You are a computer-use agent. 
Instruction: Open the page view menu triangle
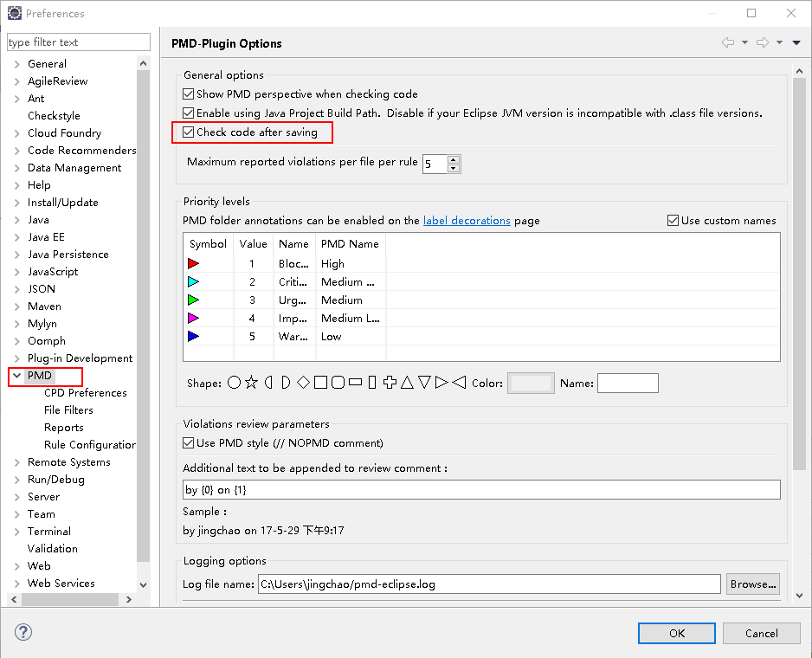pyautogui.click(x=796, y=42)
